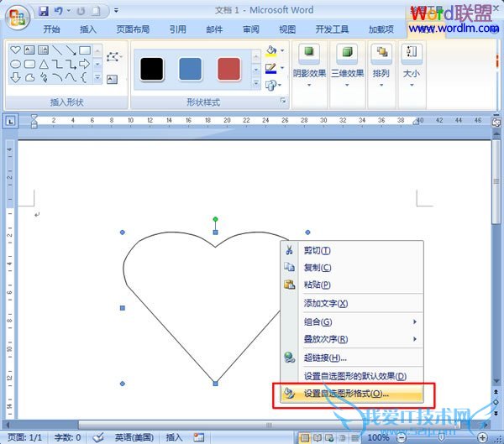Viewport: 504px width, 444px height.
Task: Pick the right block arrow shape
Action: (85, 64)
